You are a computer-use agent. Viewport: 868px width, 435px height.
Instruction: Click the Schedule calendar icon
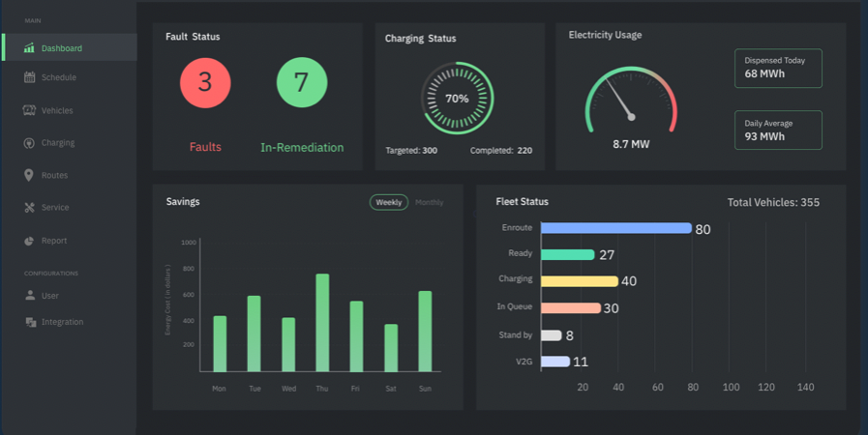30,77
